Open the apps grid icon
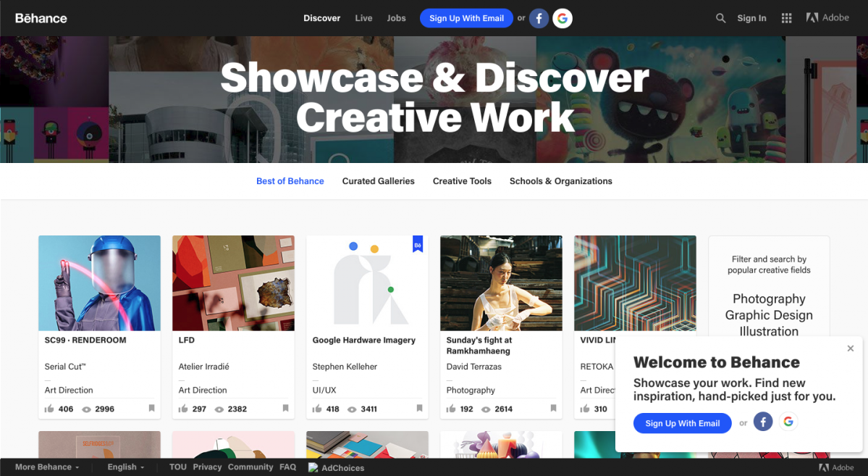 [786, 18]
